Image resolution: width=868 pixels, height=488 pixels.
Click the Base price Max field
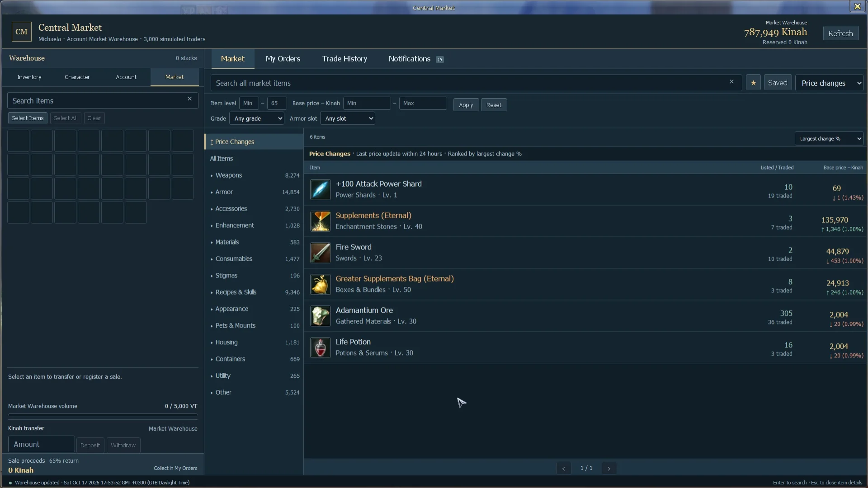point(423,103)
